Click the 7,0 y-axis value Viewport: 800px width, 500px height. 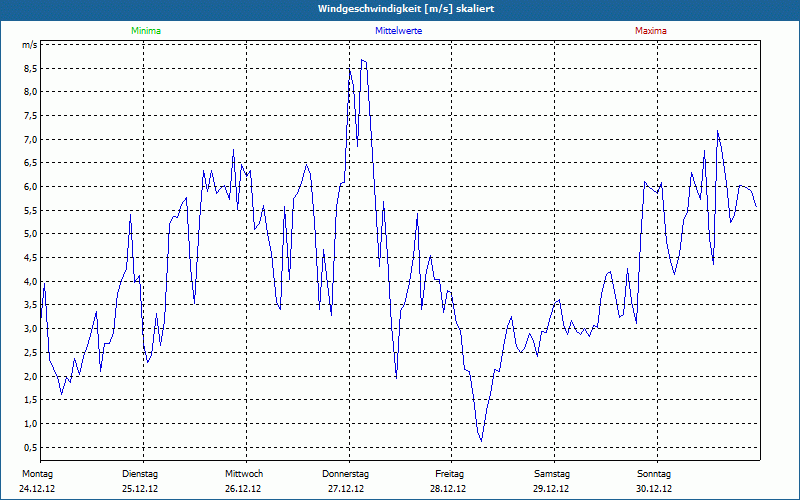click(x=31, y=139)
